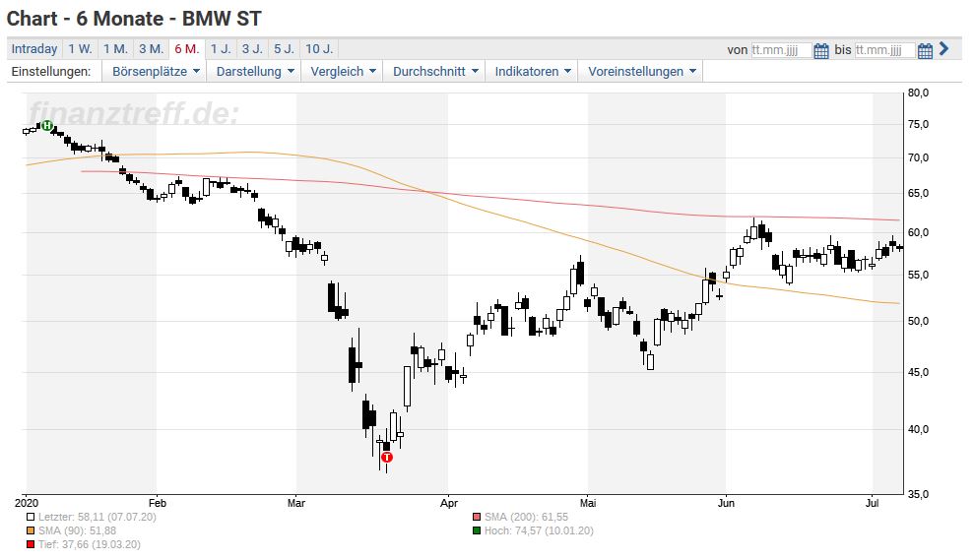Click the white Letzter legend swatch
The width and height of the screenshot is (975, 560).
[31, 517]
